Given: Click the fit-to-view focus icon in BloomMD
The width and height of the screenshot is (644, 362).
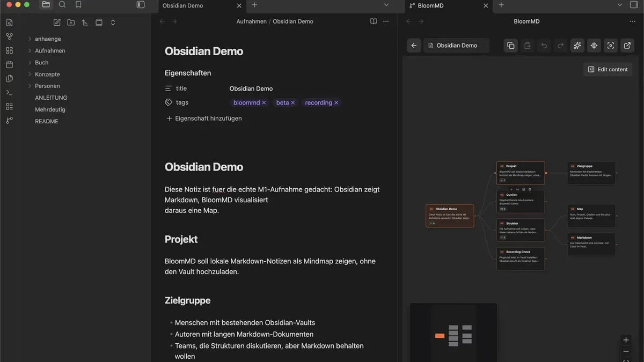Looking at the screenshot, I should coord(611,46).
